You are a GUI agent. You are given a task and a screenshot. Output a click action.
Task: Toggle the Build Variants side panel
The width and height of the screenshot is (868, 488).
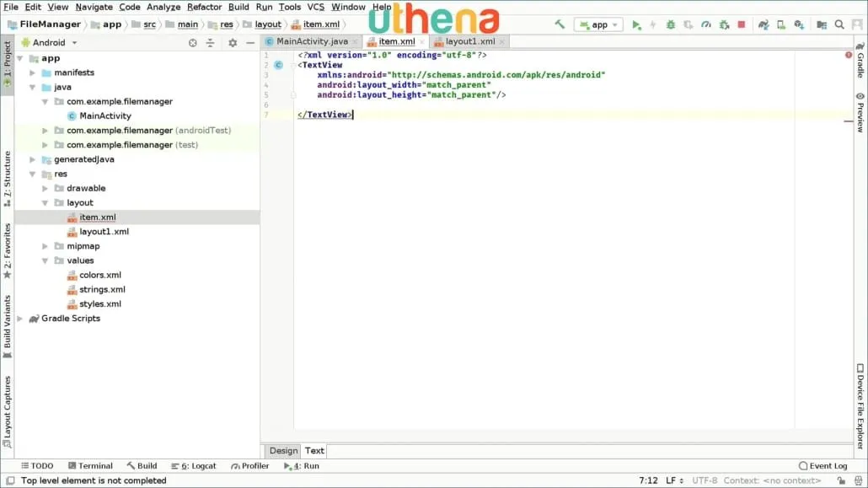coord(8,327)
